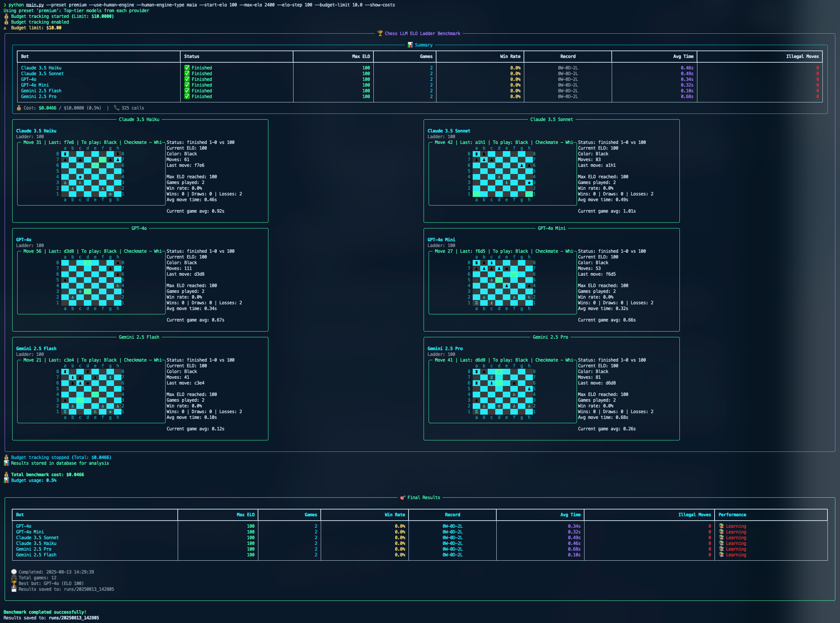Click the Claude 3.5 Sonnet panel title
Image resolution: width=840 pixels, height=623 pixels.
551,119
